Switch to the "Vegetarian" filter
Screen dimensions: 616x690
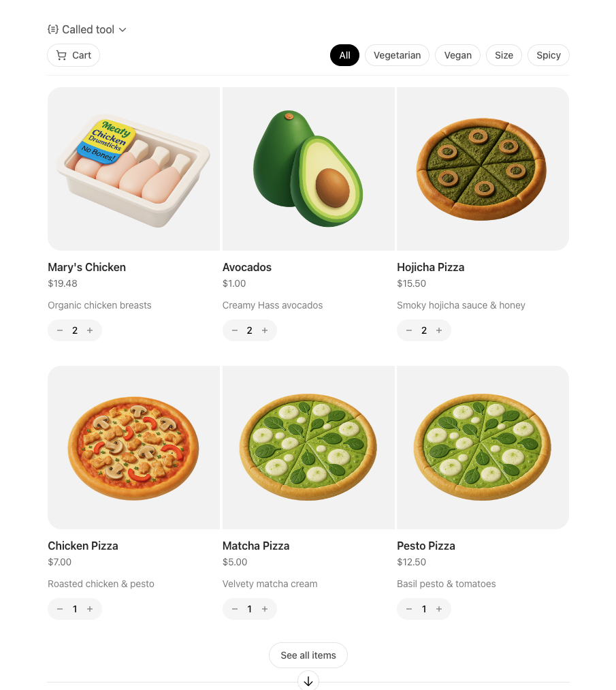(397, 55)
